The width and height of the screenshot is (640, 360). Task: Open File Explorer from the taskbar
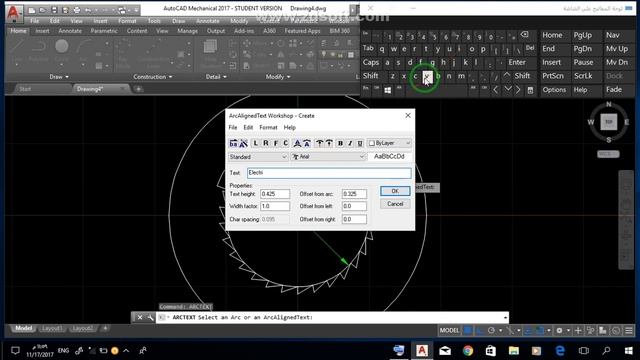coord(513,351)
